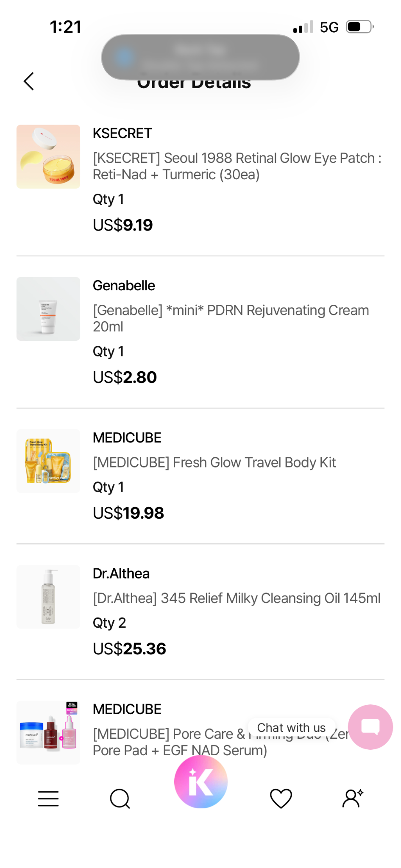Open account profile icon
401x868 pixels.
click(x=353, y=798)
